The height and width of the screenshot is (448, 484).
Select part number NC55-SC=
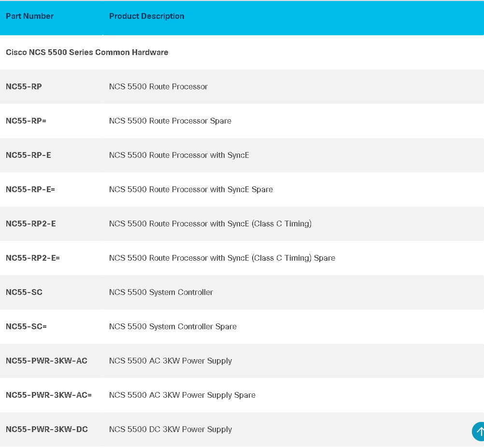pos(26,326)
